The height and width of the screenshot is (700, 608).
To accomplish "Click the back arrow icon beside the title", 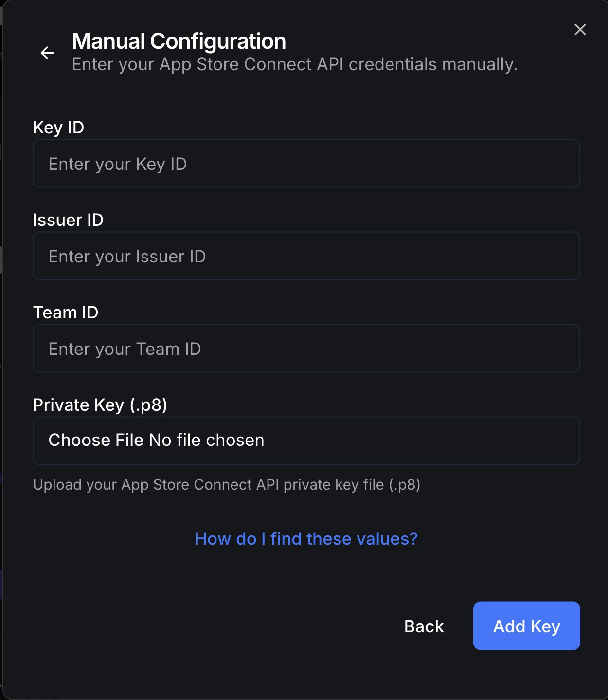I will (47, 53).
